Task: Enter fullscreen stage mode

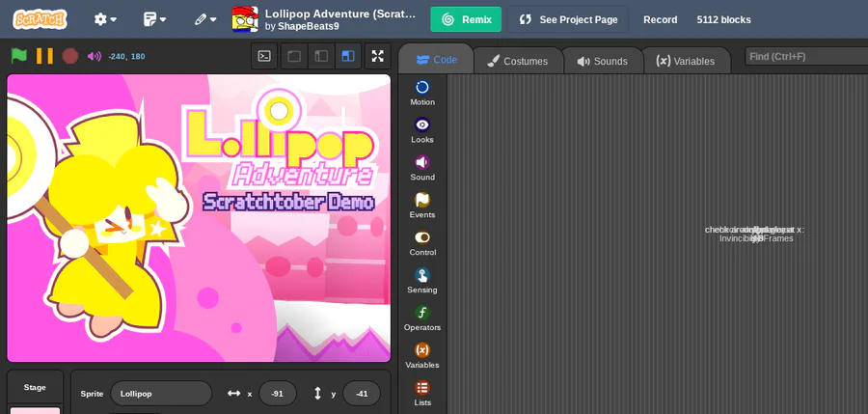Action: (377, 56)
